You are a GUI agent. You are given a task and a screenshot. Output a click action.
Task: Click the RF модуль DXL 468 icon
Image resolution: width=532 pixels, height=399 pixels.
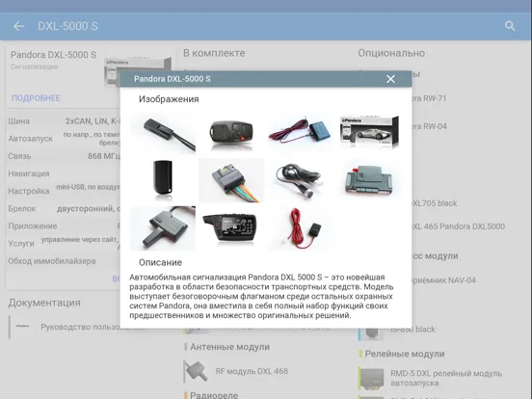point(196,371)
